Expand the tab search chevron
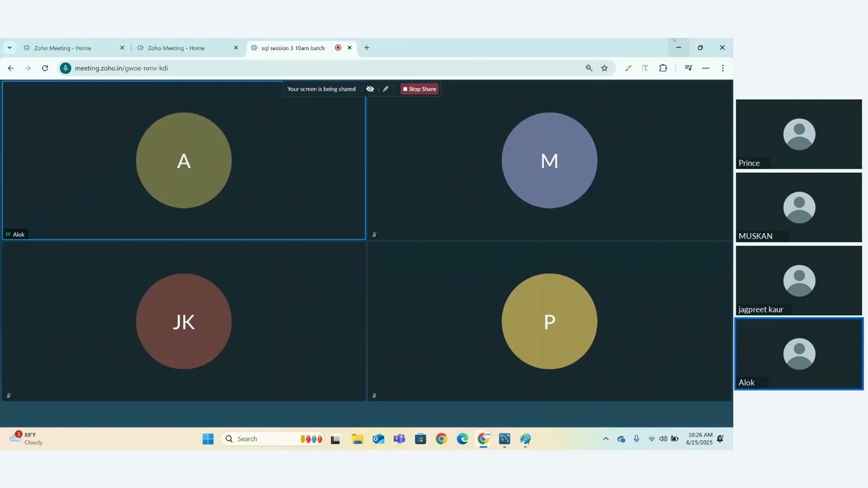The height and width of the screenshot is (488, 868). (x=9, y=47)
